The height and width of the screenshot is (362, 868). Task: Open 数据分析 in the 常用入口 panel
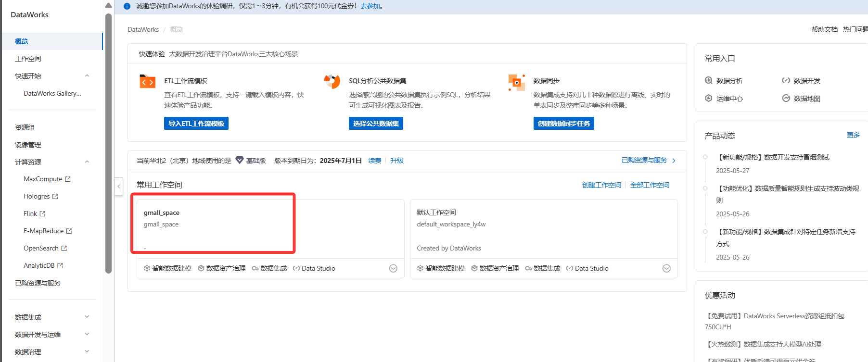tap(724, 81)
